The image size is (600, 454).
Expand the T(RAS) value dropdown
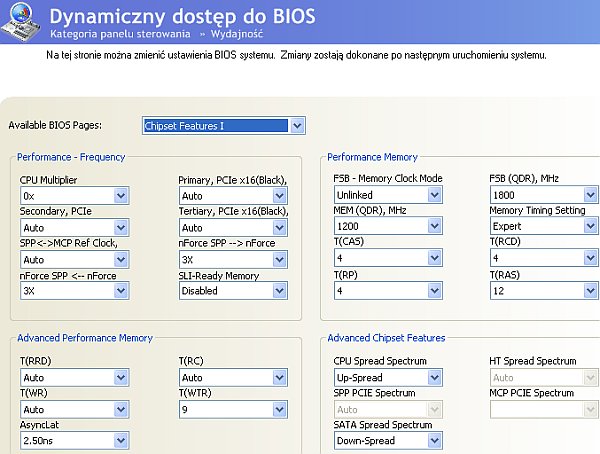pyautogui.click(x=590, y=290)
